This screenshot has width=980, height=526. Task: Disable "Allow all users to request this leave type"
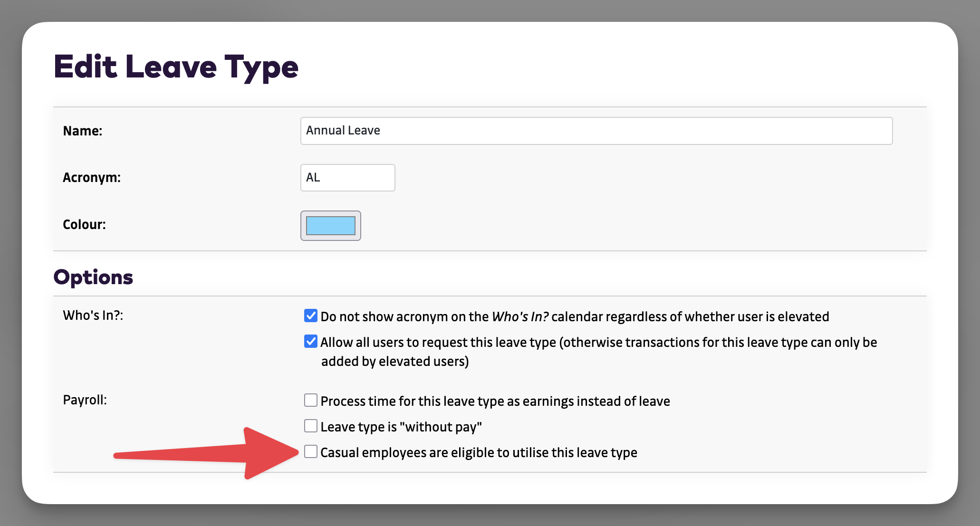311,341
